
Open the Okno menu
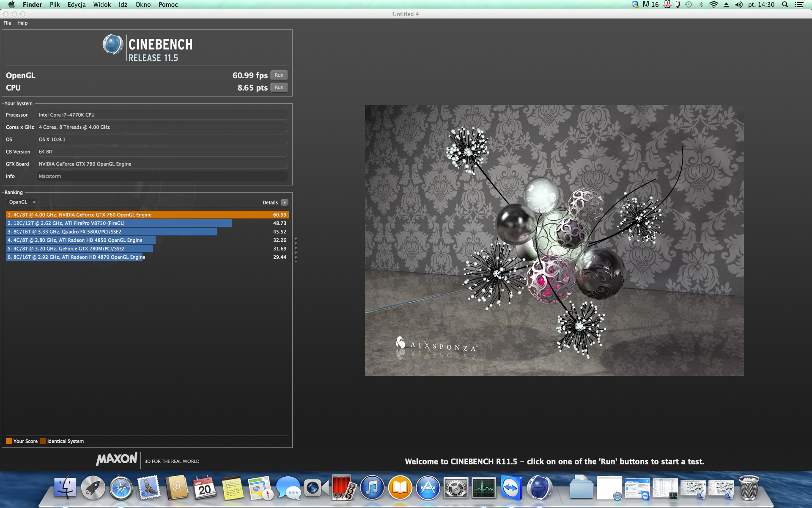pos(143,5)
